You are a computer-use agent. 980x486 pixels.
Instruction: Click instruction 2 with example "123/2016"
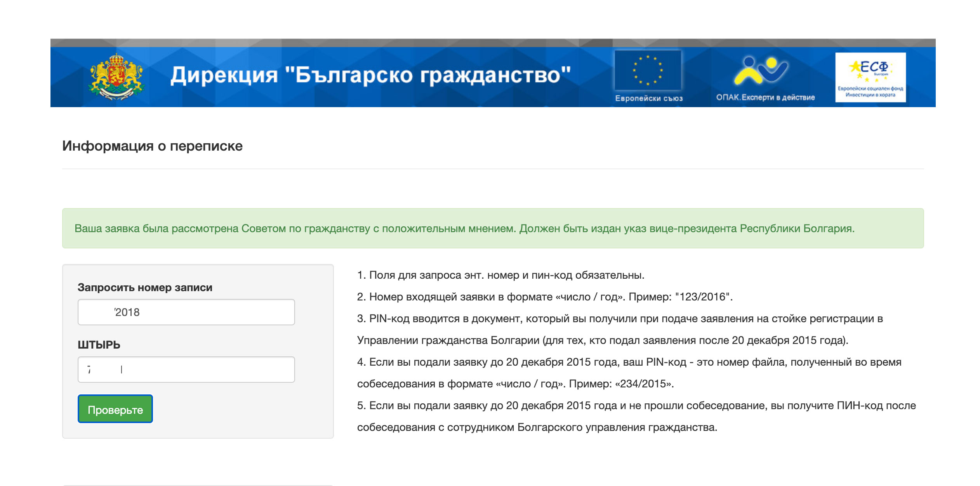tap(544, 297)
